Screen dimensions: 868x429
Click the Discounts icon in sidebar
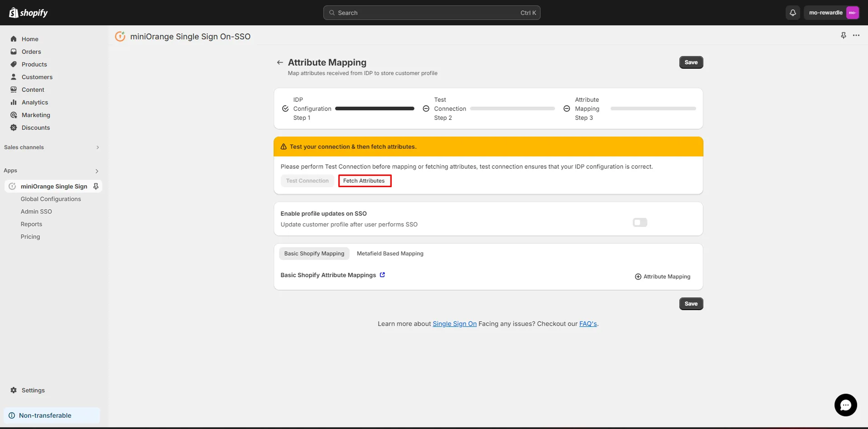point(14,127)
